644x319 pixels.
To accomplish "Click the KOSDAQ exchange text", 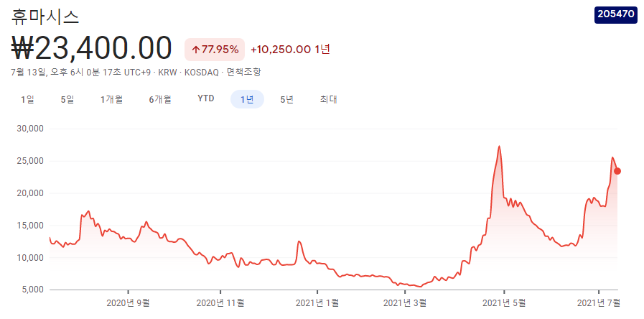I will coord(201,73).
